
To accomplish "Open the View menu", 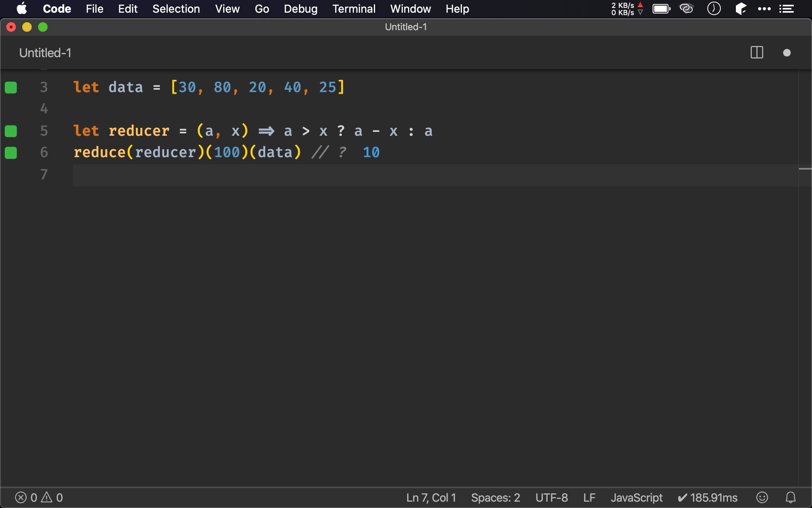I will tap(227, 9).
